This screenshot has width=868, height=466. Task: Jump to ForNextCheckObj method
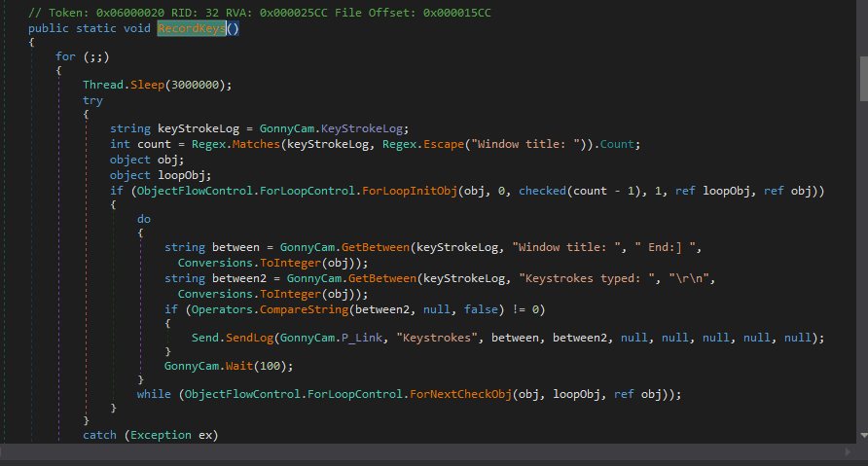coord(460,394)
